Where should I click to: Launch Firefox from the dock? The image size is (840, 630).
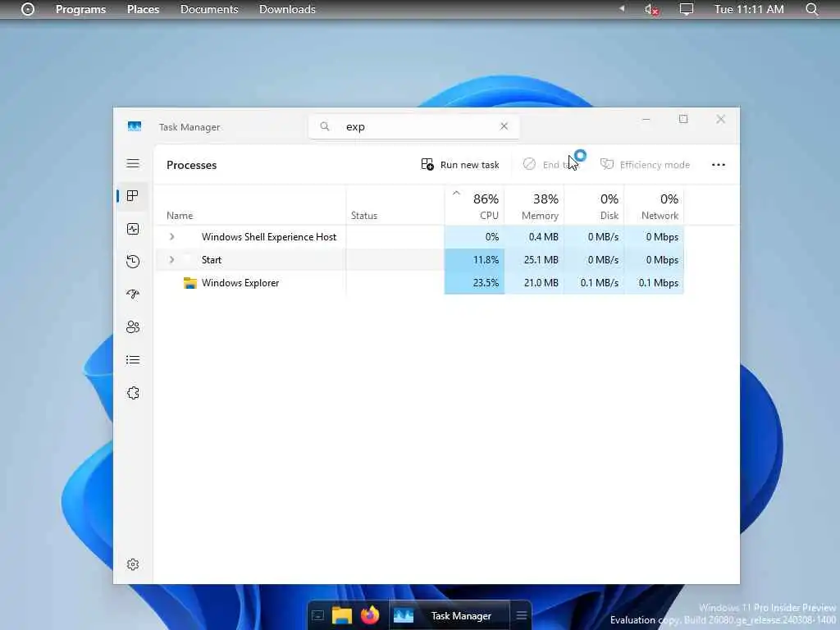(370, 615)
